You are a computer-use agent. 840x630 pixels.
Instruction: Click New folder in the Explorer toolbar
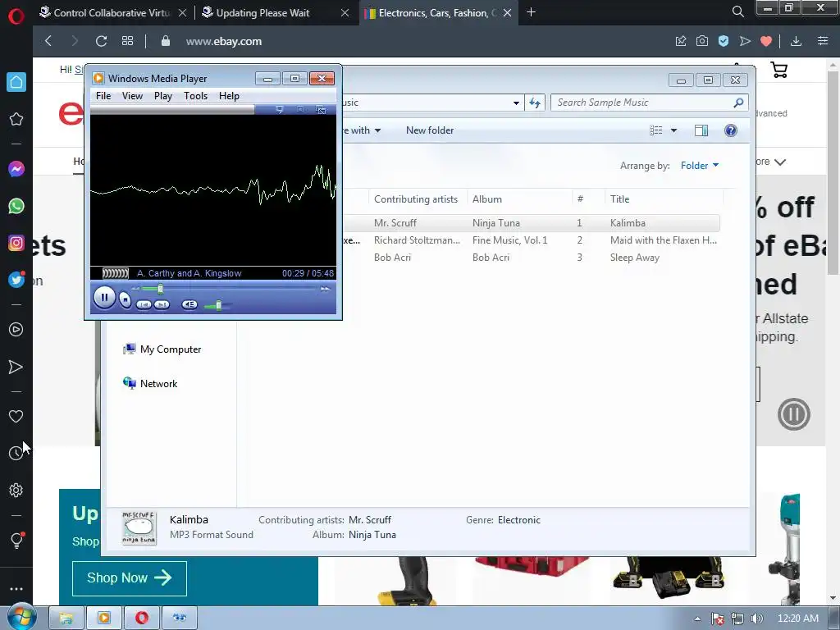click(430, 130)
